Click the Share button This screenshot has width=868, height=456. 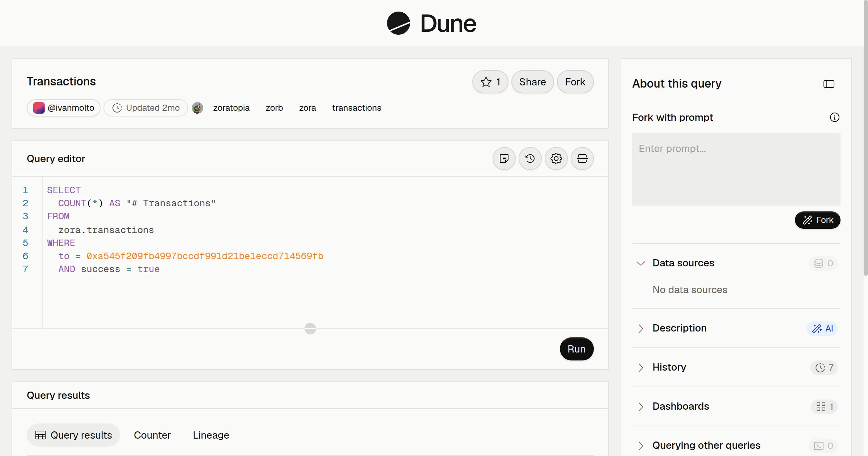[532, 82]
